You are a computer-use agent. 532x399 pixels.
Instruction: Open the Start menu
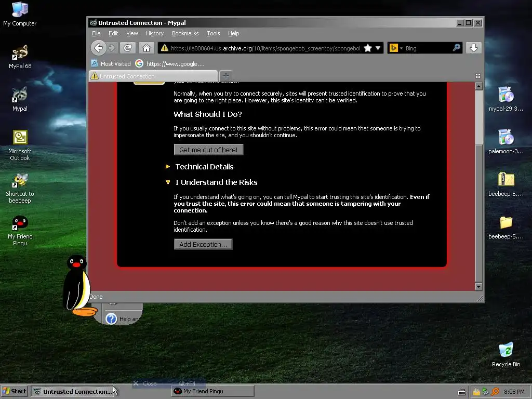point(15,391)
